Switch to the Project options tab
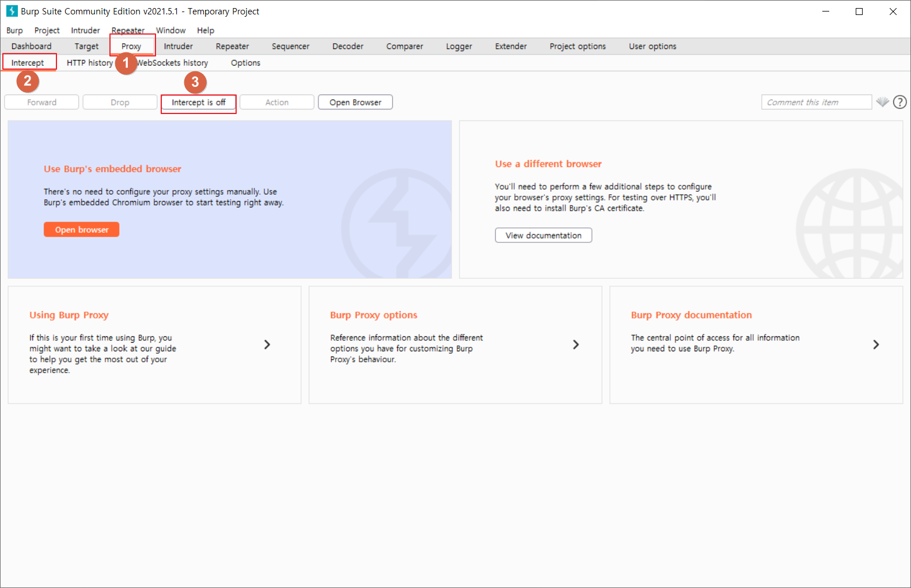911x588 pixels. pos(578,46)
